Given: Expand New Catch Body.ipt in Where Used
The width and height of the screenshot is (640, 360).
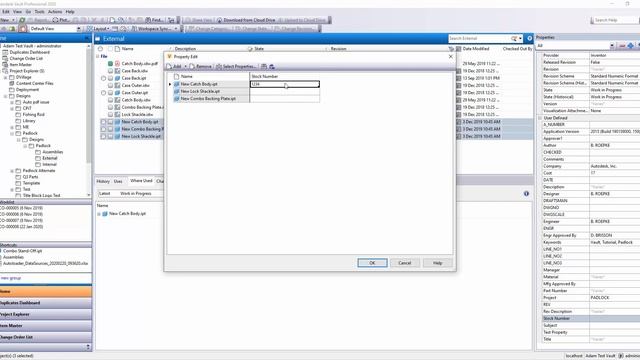Looking at the screenshot, I should coord(98,214).
